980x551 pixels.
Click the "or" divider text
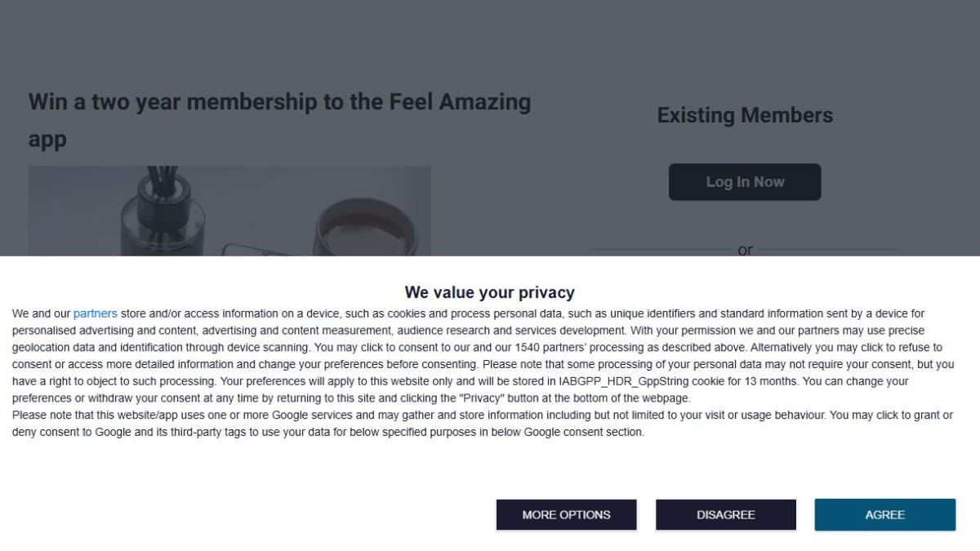[x=745, y=251]
